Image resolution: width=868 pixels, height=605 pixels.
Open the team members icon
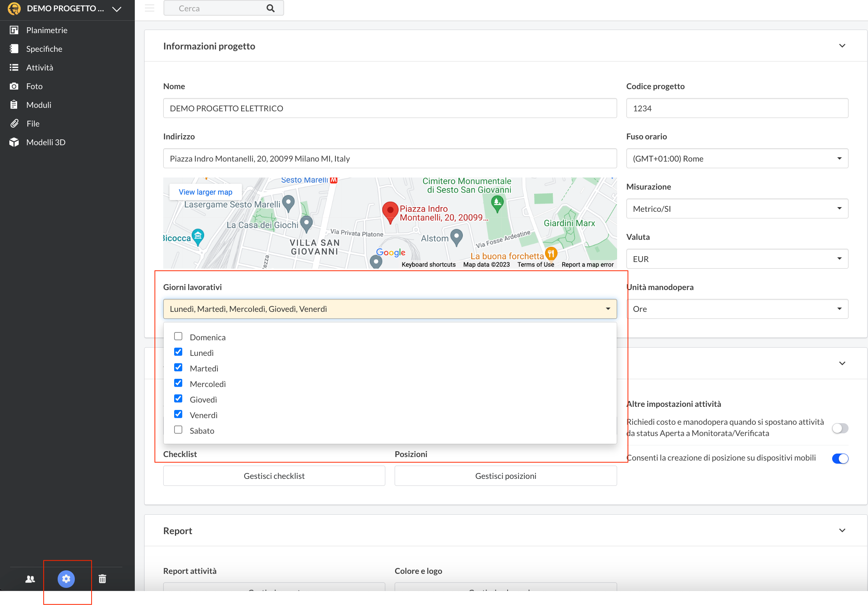tap(30, 579)
